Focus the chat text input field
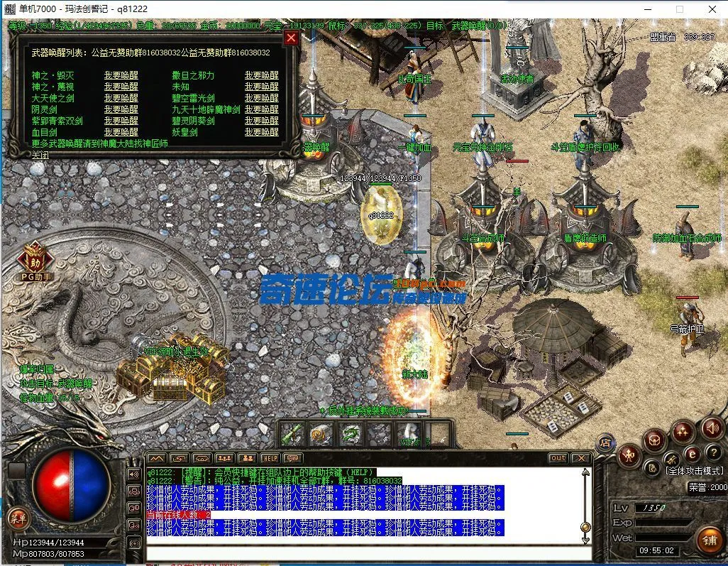Image resolution: width=728 pixels, height=566 pixels. click(369, 554)
